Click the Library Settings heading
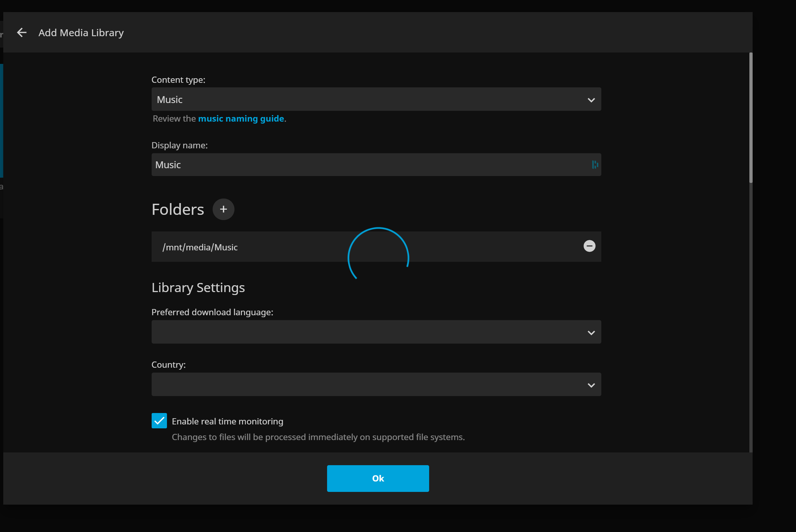The height and width of the screenshot is (532, 796). pos(198,288)
